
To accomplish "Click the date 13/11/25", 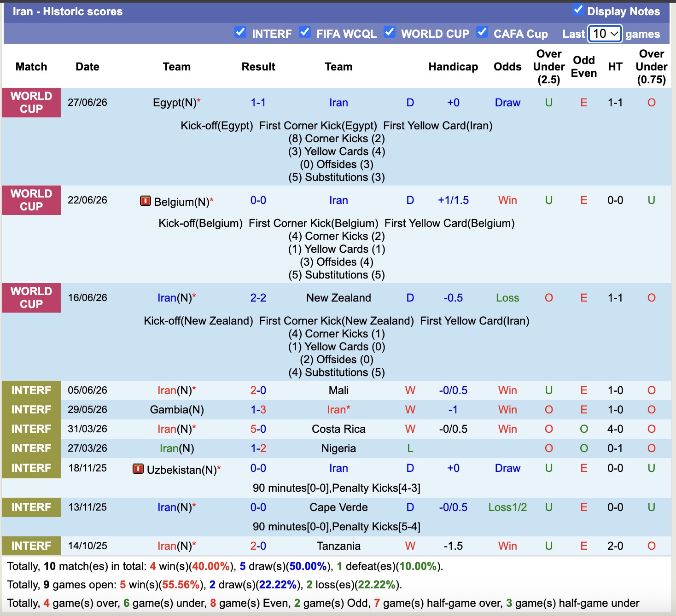I will pyautogui.click(x=87, y=507).
